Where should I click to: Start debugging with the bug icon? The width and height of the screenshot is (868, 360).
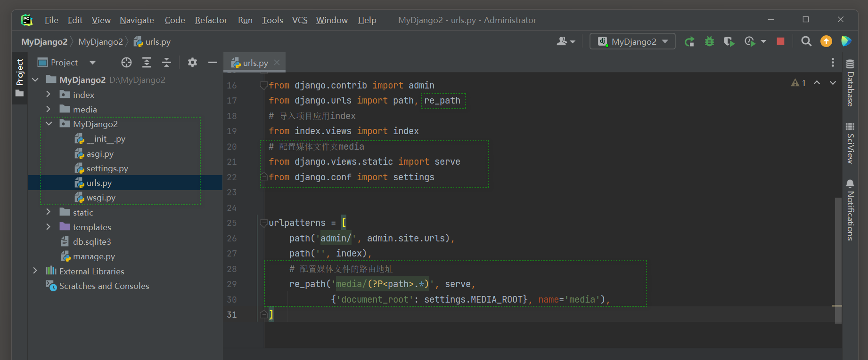[709, 41]
